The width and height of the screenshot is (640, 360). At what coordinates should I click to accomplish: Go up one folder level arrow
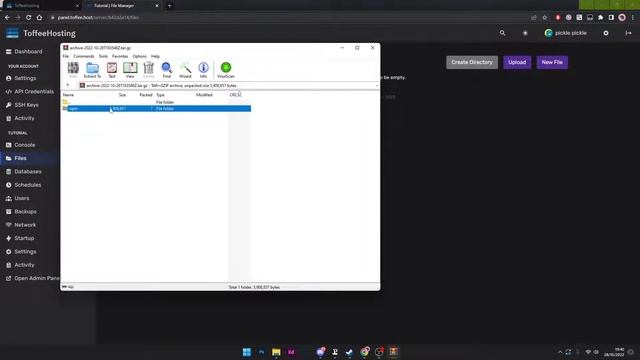click(68, 85)
